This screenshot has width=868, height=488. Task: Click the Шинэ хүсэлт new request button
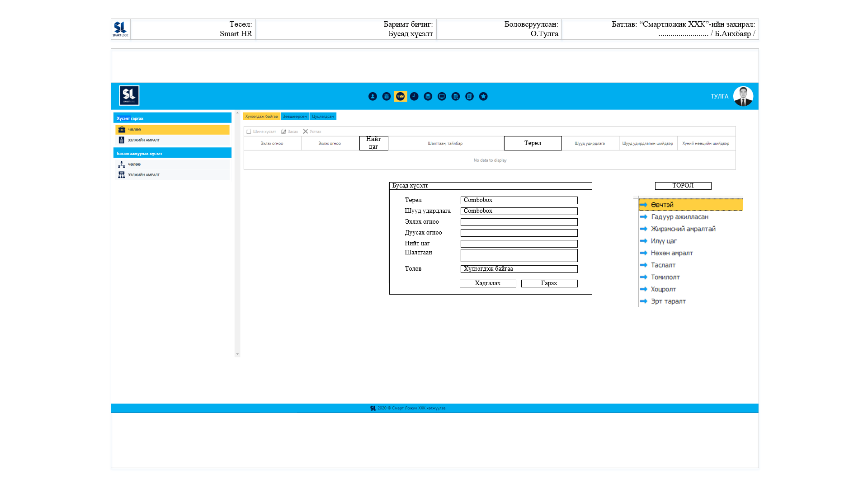click(261, 131)
